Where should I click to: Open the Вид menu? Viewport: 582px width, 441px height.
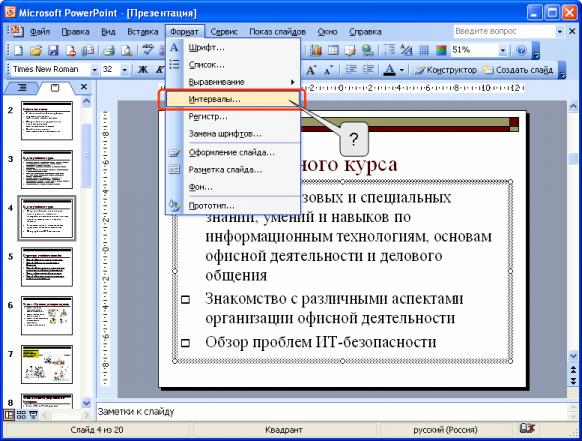(108, 32)
